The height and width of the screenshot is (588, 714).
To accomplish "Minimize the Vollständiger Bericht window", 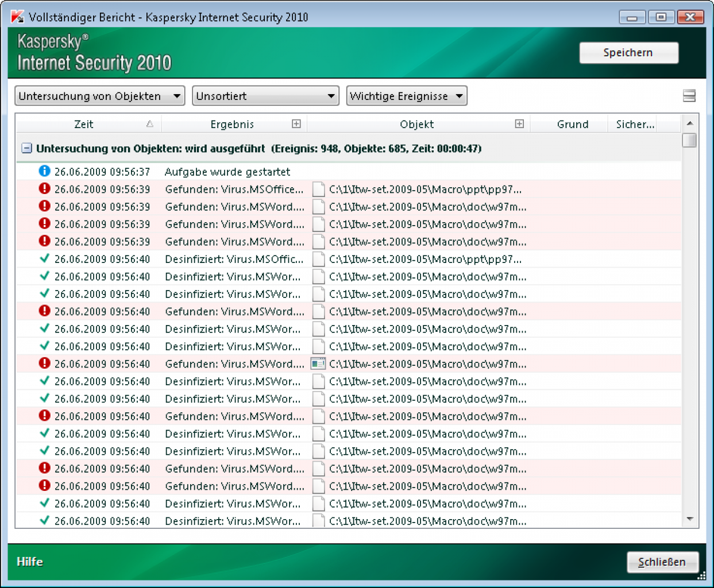I will click(x=632, y=17).
